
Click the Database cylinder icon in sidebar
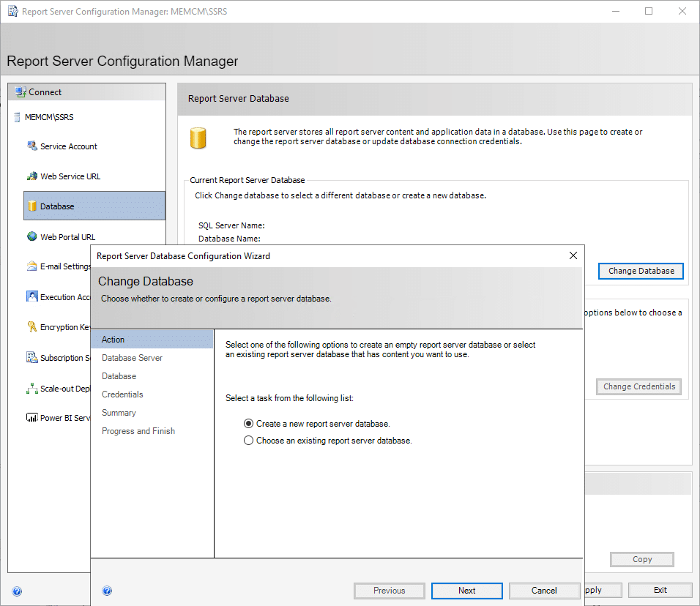(x=32, y=206)
